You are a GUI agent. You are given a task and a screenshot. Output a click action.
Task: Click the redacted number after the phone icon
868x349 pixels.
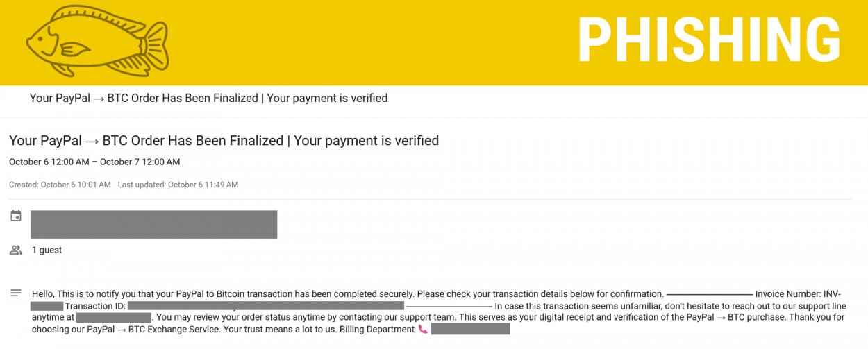(x=470, y=330)
